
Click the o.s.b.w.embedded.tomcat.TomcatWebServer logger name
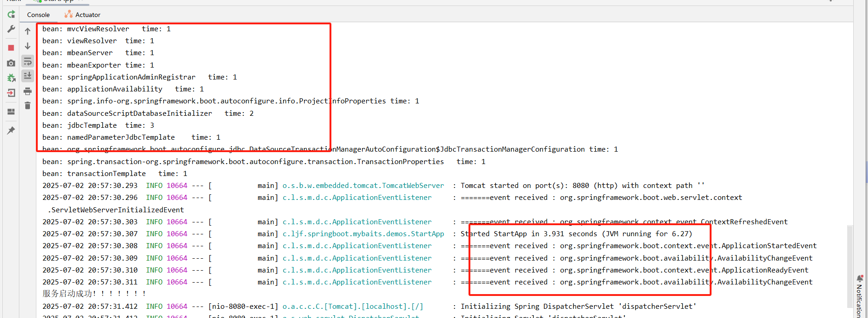click(363, 186)
